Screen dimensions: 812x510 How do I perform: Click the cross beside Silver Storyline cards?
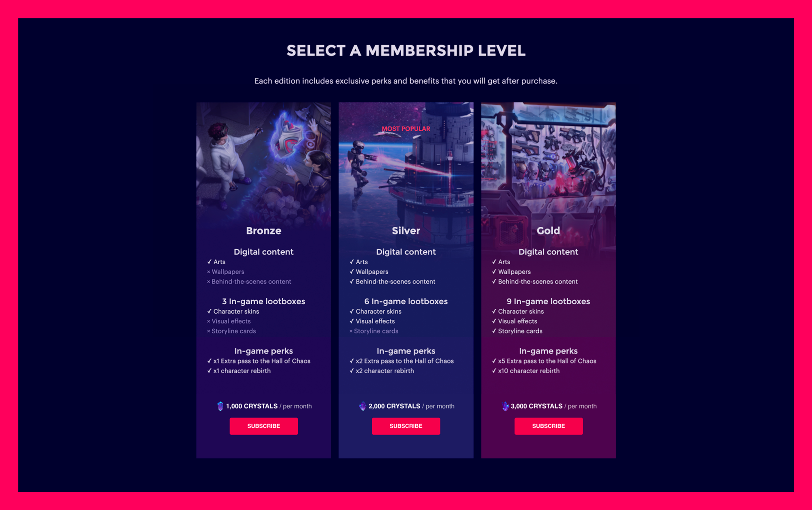(351, 331)
